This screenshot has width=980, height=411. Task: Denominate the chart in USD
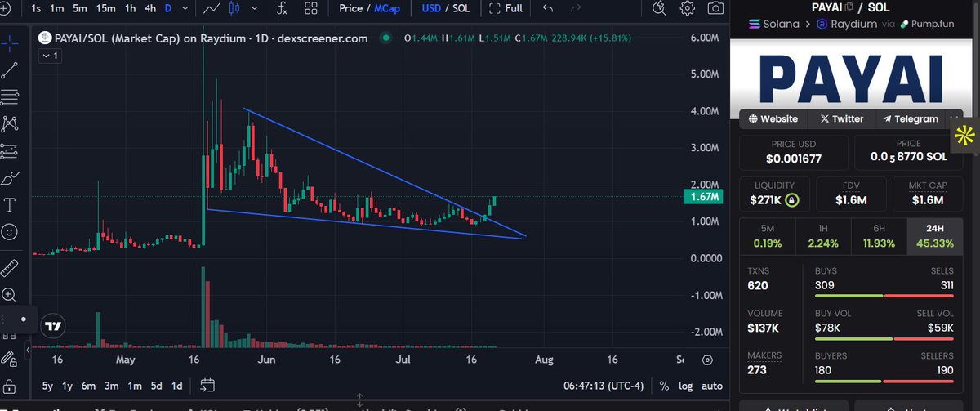coord(433,8)
